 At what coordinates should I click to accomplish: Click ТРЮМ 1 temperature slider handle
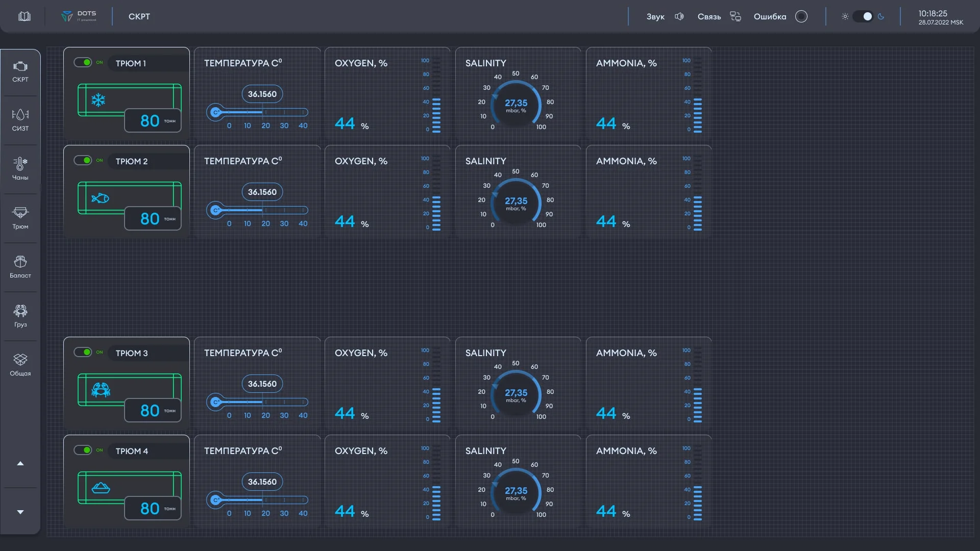point(216,112)
